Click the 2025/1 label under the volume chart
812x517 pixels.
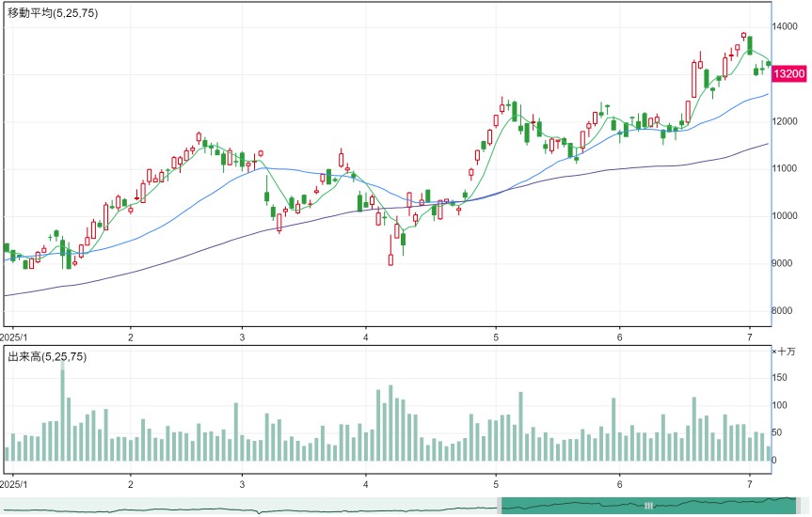tap(13, 484)
